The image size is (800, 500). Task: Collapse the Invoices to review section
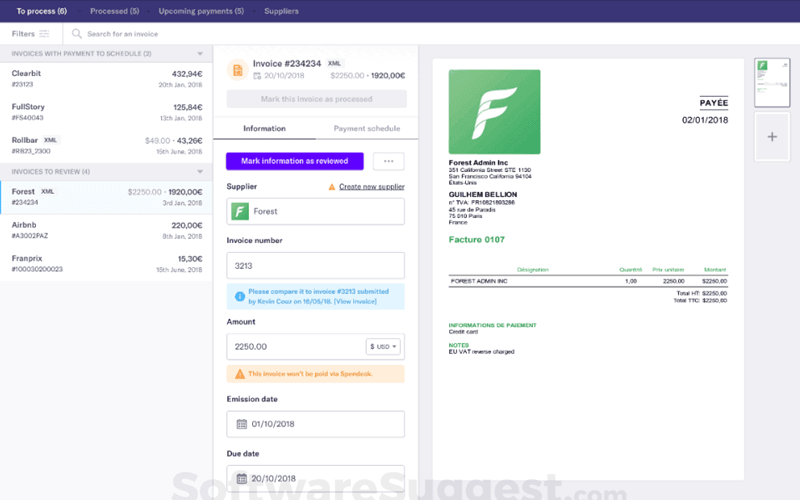click(200, 172)
